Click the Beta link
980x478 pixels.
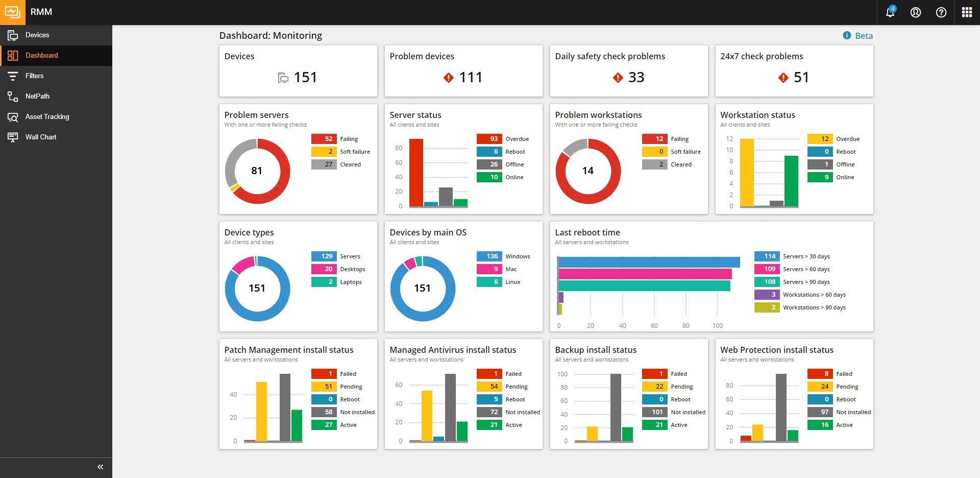864,36
